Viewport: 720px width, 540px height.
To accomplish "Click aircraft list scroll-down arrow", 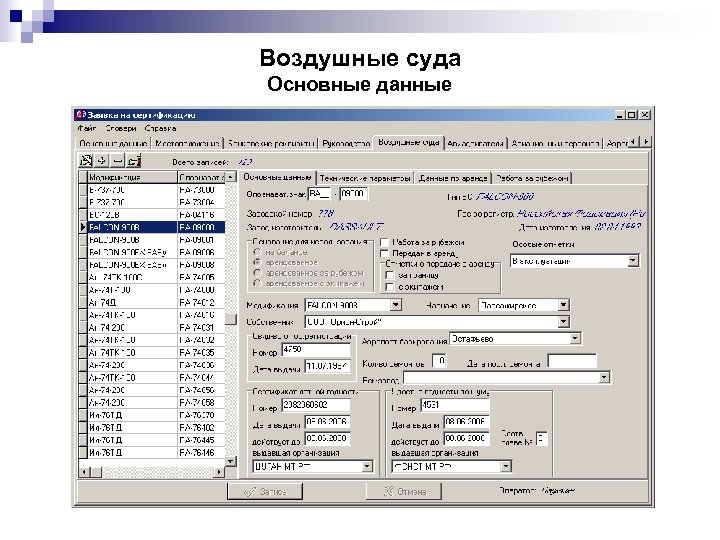I will tap(231, 461).
